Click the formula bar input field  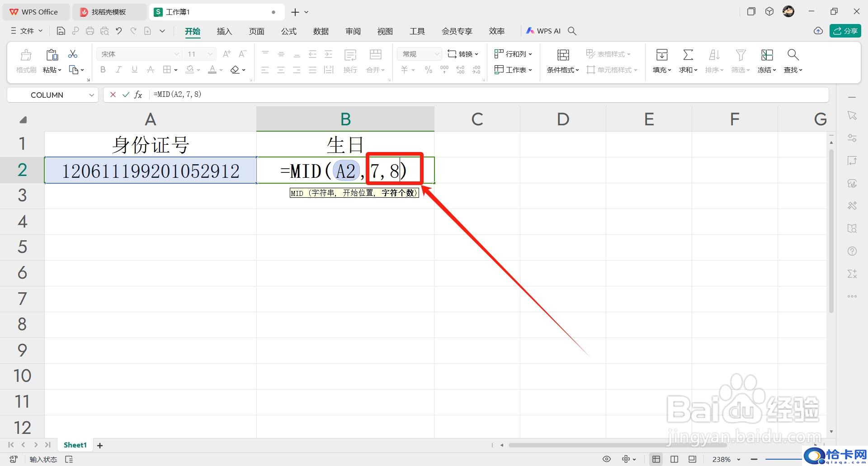[x=489, y=95]
